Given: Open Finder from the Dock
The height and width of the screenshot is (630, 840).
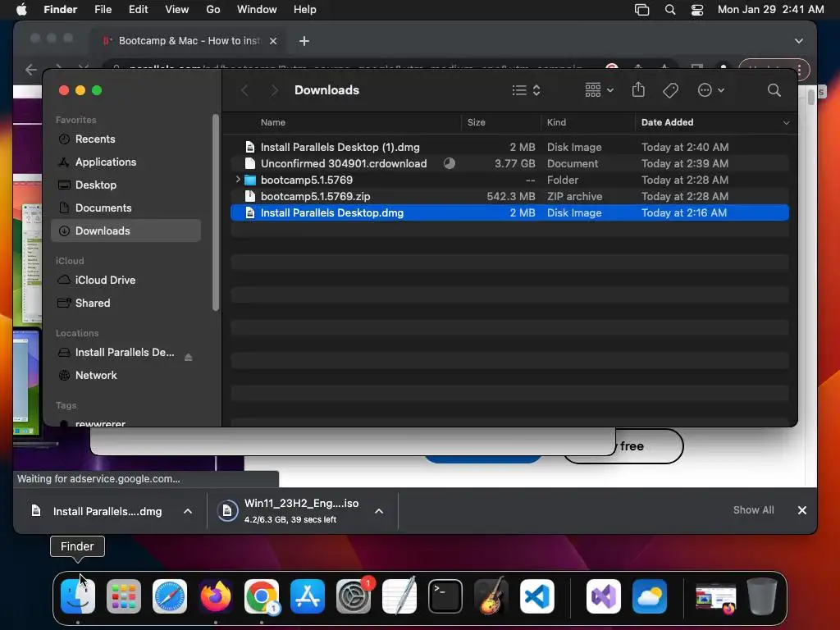Looking at the screenshot, I should pyautogui.click(x=78, y=596).
